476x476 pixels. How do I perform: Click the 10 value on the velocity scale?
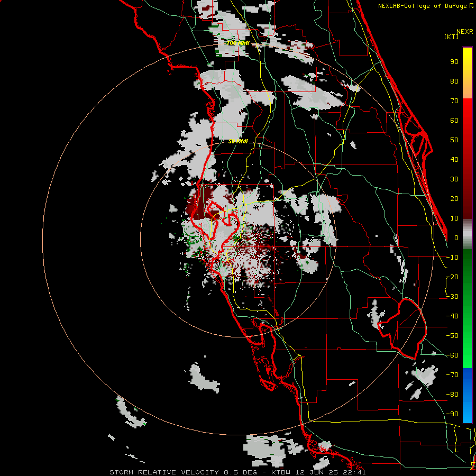coord(454,218)
